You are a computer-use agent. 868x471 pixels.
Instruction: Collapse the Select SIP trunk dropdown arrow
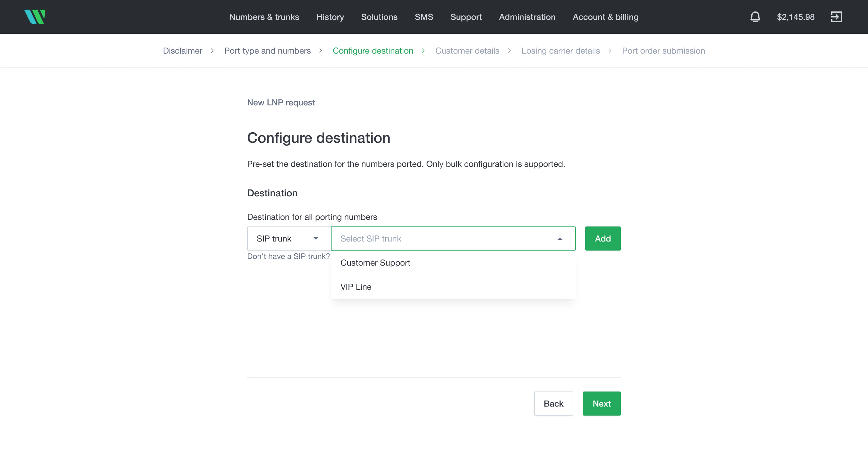point(560,239)
